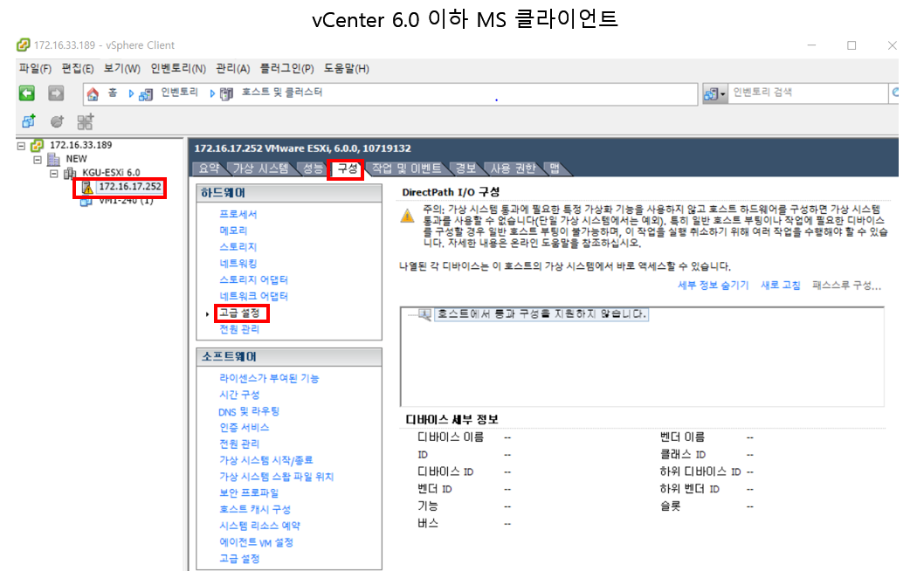Viewport: 924px width, 571px height.
Task: Click the new virtual machine toolbar icon
Action: pos(28,121)
